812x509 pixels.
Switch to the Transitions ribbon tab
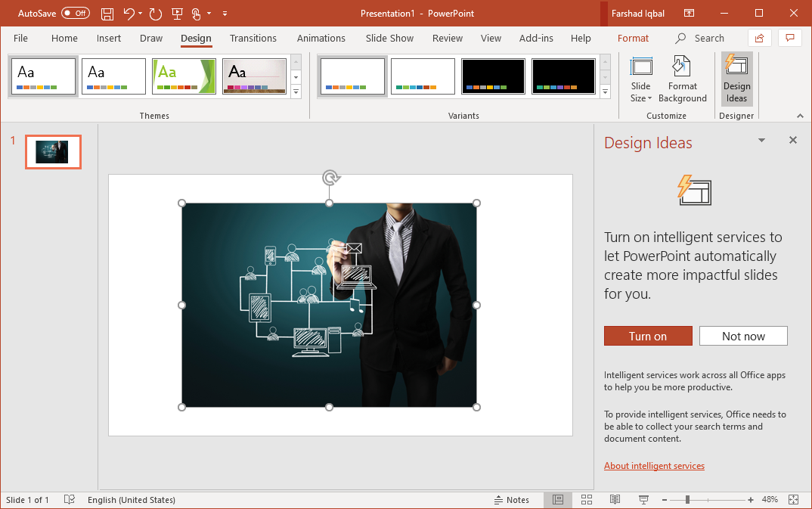pyautogui.click(x=253, y=38)
